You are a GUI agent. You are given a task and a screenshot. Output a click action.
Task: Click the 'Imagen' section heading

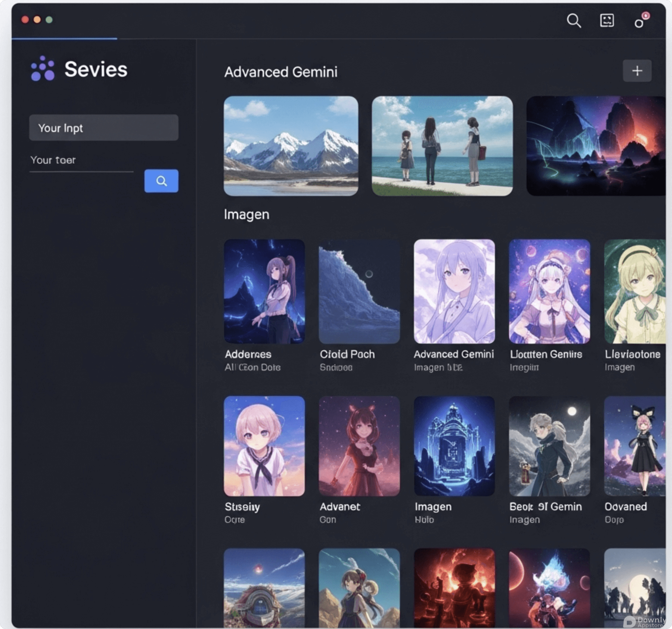(x=246, y=215)
